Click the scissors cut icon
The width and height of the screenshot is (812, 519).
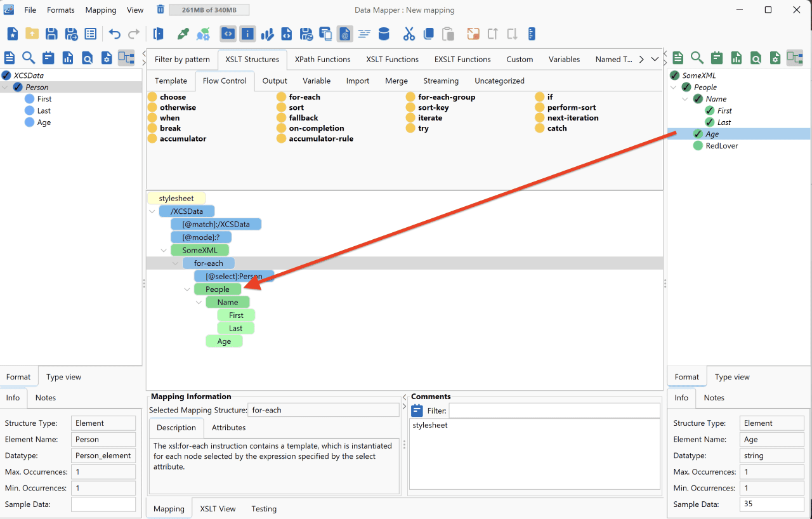click(409, 34)
